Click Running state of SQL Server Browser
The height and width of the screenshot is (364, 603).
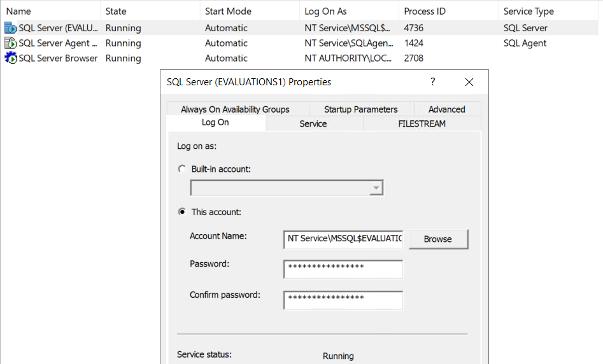[123, 58]
